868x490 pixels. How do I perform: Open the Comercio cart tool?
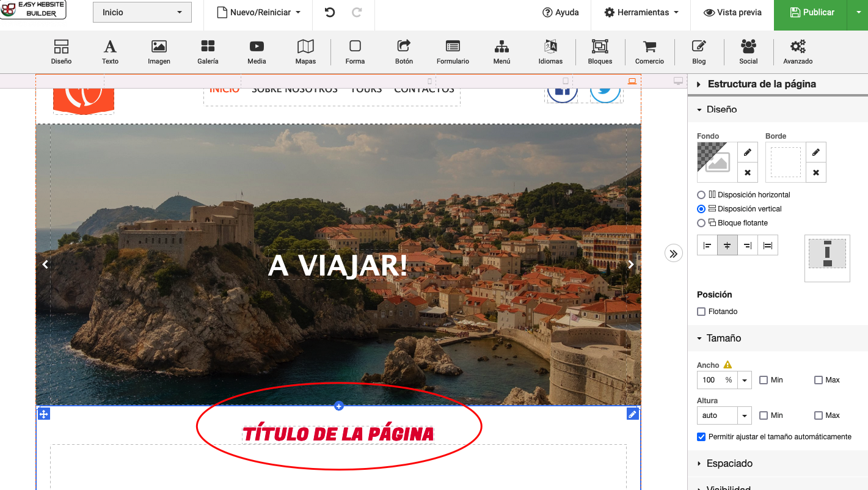coord(649,52)
